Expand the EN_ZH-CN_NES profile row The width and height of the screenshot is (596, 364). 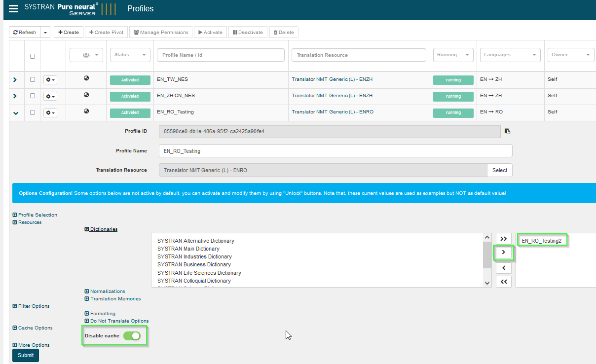point(15,96)
